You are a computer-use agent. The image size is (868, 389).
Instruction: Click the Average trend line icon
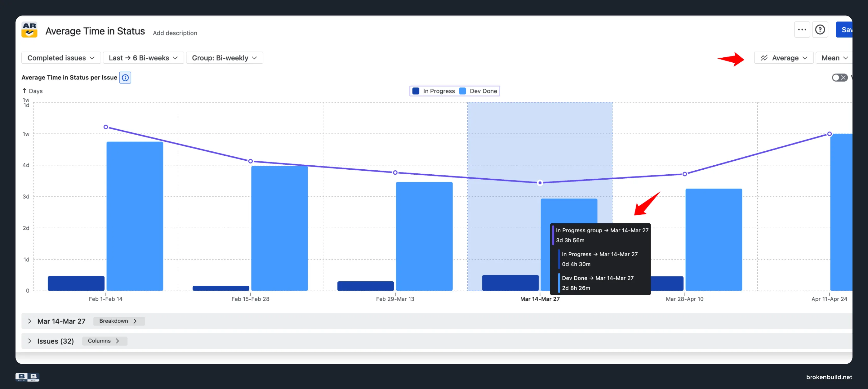pyautogui.click(x=764, y=58)
